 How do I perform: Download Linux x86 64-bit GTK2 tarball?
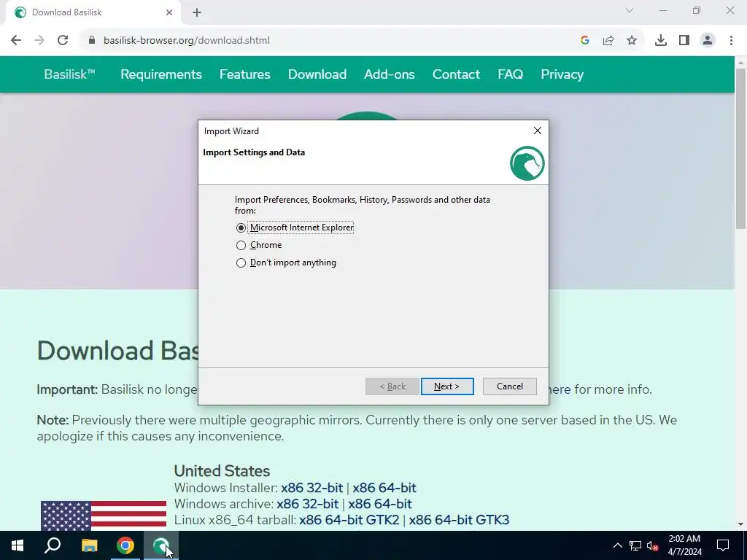coord(349,520)
